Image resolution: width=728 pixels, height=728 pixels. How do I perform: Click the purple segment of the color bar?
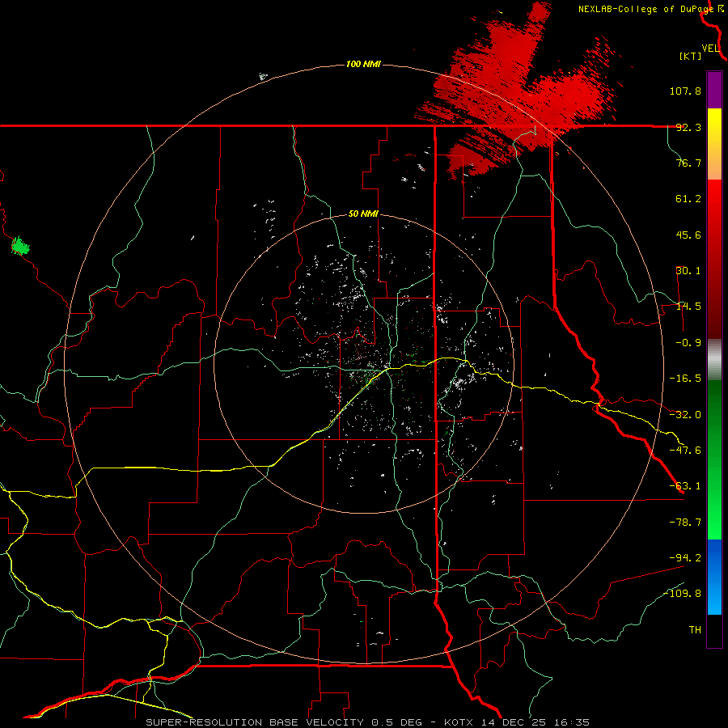[714, 90]
